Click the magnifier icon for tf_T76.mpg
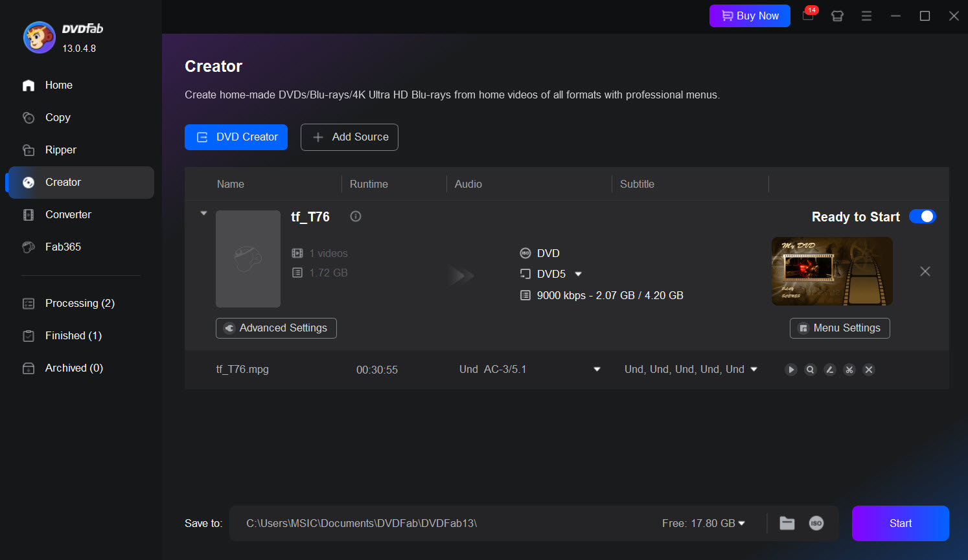Image resolution: width=968 pixels, height=560 pixels. [810, 370]
